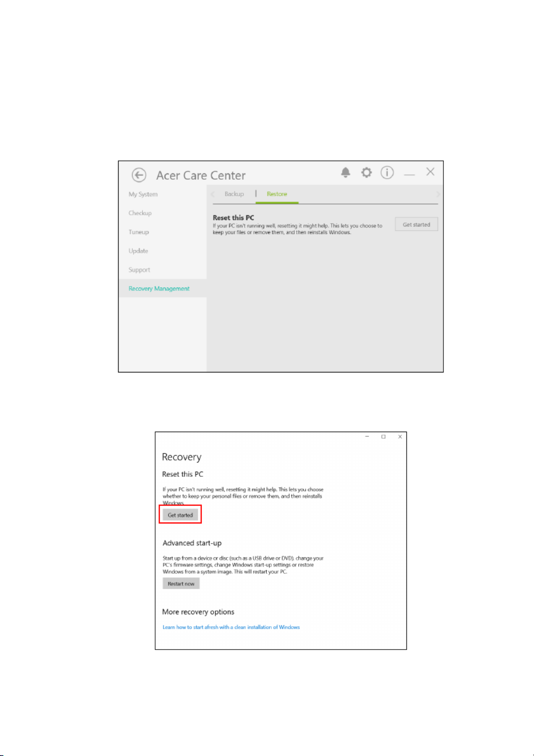
Task: Open the clean installation of Windows link
Action: pos(231,627)
